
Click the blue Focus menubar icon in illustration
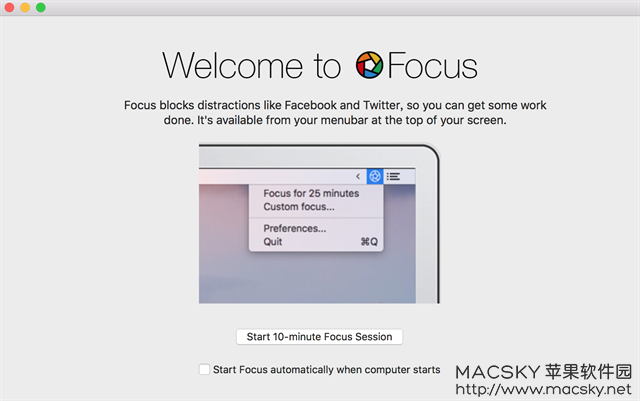click(x=375, y=176)
